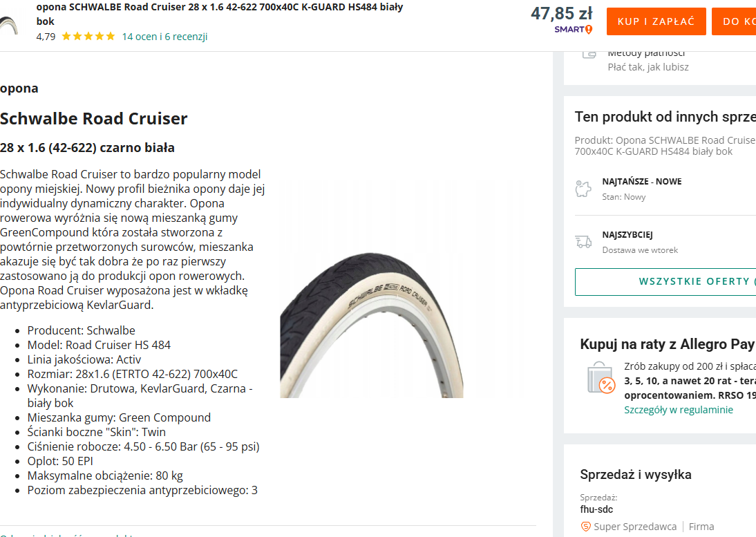756x537 pixels.
Task: Open 'WSZYSTKIE OFERTY' list
Action: [665, 282]
